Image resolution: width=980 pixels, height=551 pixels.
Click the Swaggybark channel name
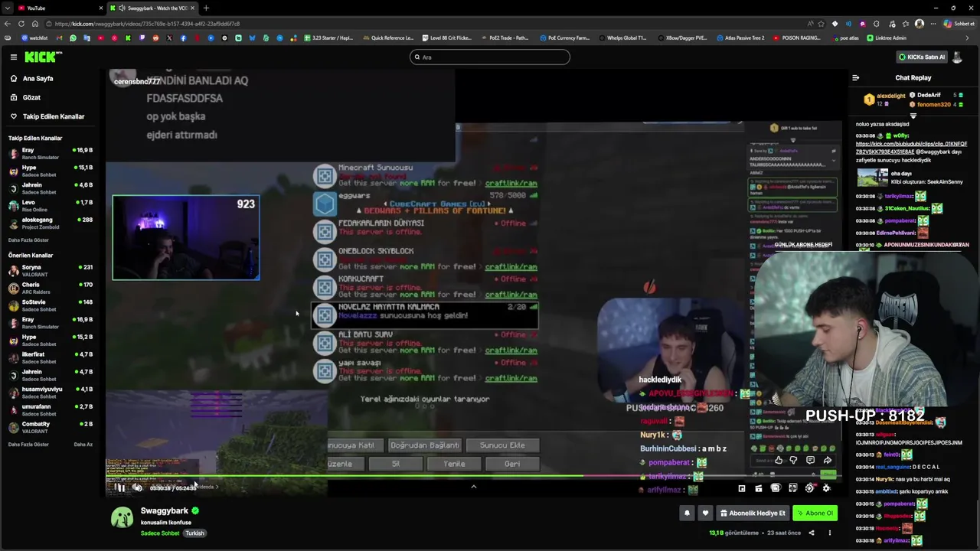164,510
